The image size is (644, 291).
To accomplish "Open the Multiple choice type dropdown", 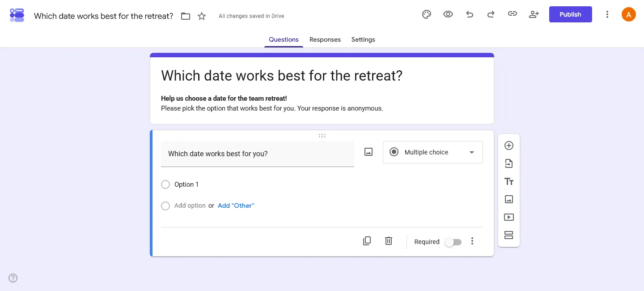I will pyautogui.click(x=433, y=152).
